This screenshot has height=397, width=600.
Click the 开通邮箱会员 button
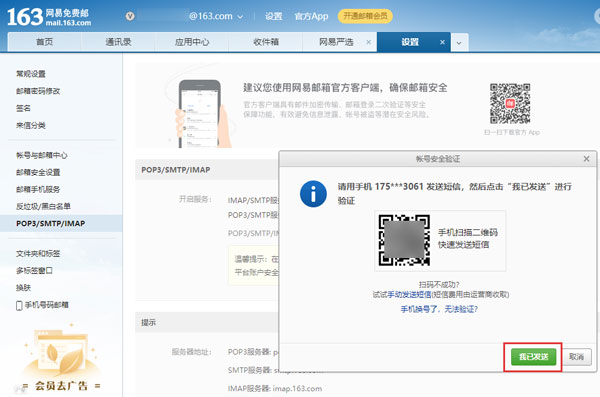(365, 16)
